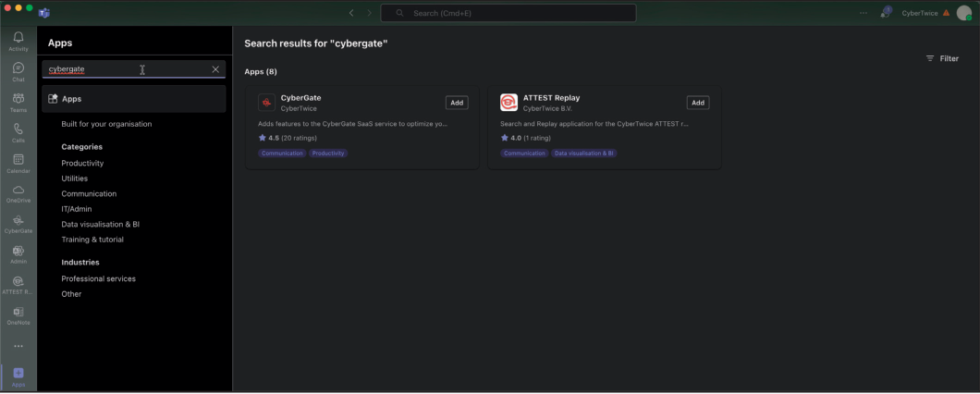Open OneNote from the sidebar
Viewport: 980px width, 394px height.
[x=18, y=315]
